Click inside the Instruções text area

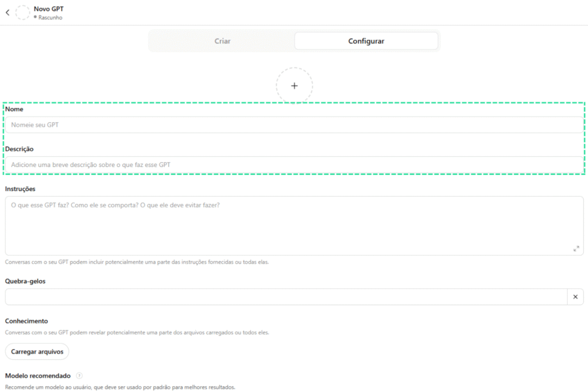point(295,226)
